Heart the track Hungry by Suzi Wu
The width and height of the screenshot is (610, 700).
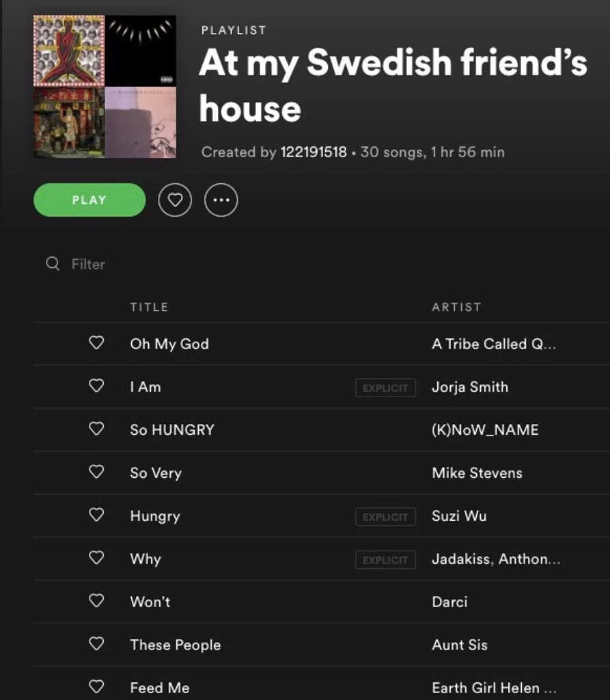tap(96, 515)
